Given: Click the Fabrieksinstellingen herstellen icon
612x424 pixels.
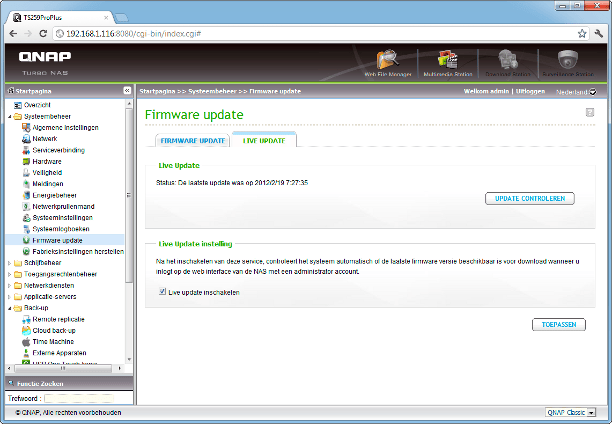Looking at the screenshot, I should 26,251.
